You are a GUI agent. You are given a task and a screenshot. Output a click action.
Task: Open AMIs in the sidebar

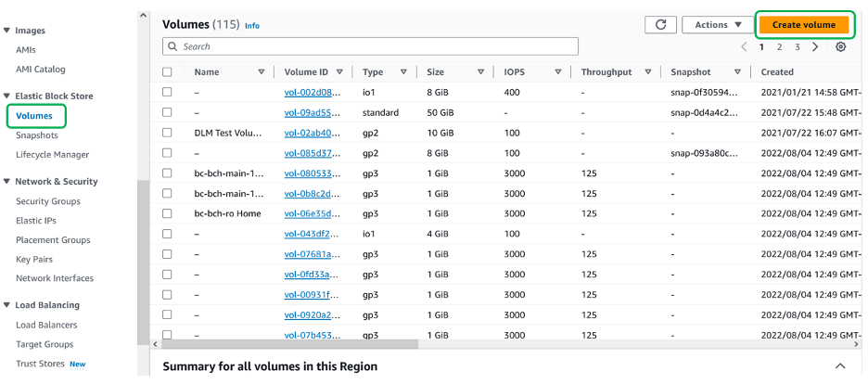pos(25,50)
